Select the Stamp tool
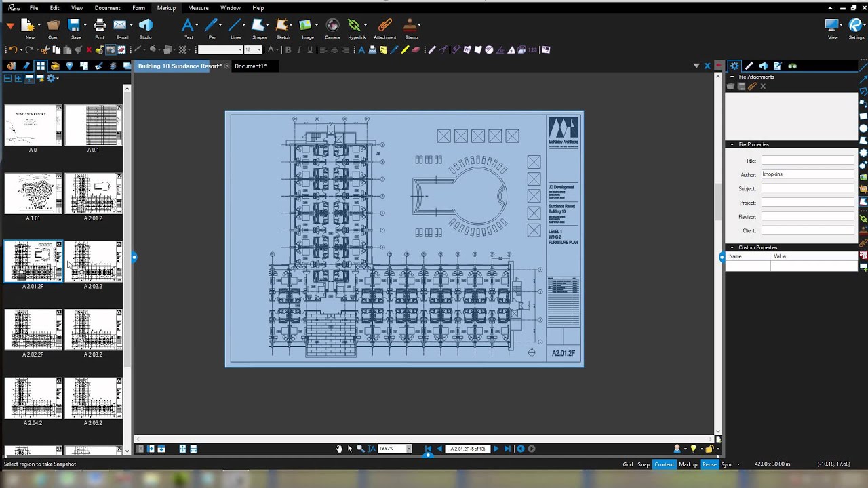Screen dimensions: 868x488 (x=410, y=26)
